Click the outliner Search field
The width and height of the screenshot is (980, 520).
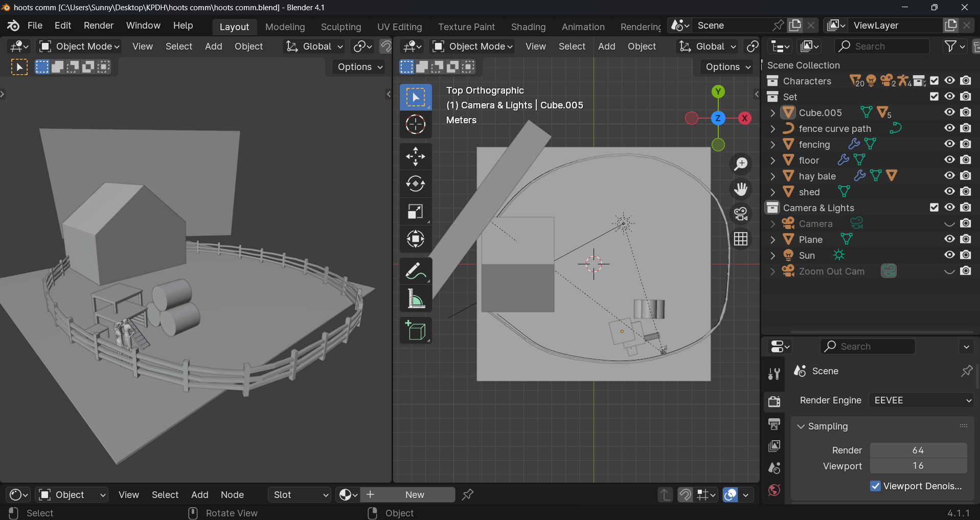[x=882, y=47]
